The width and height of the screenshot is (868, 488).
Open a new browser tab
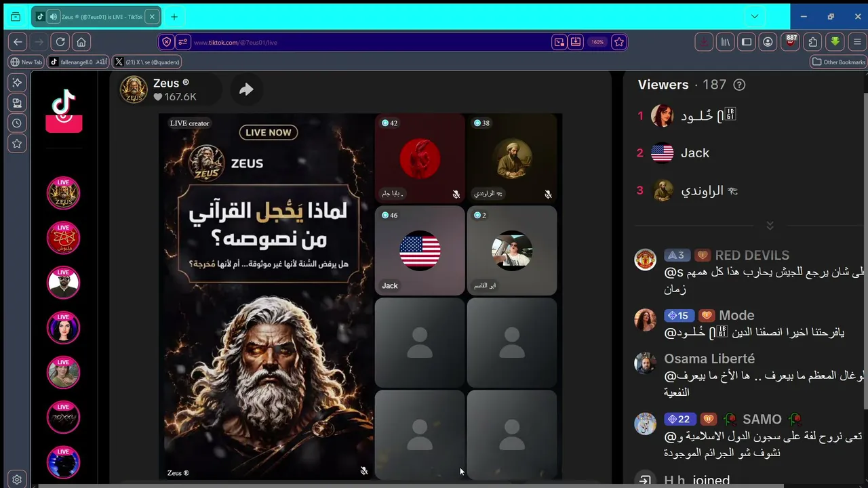pos(174,17)
